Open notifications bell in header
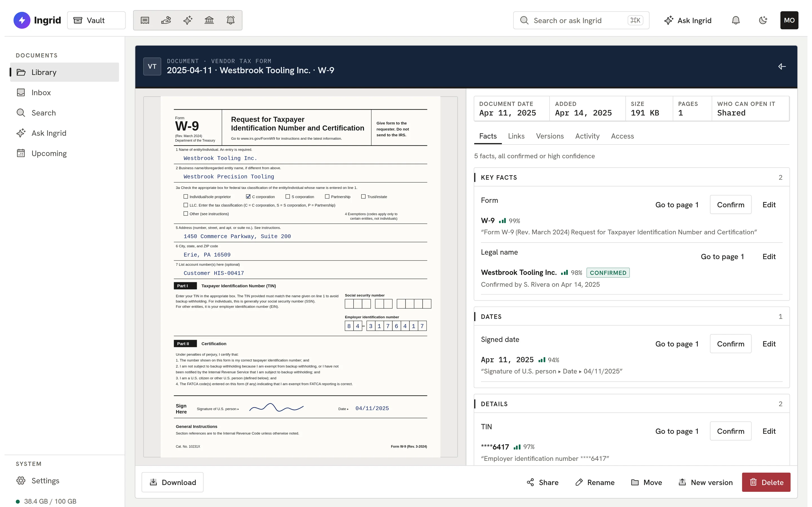The height and width of the screenshot is (507, 812). (736, 21)
